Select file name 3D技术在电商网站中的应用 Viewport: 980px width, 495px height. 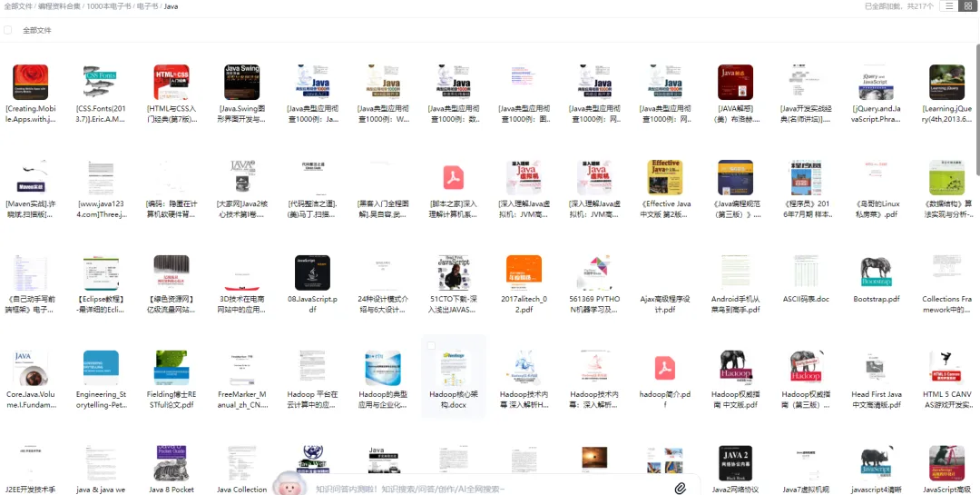[242, 304]
